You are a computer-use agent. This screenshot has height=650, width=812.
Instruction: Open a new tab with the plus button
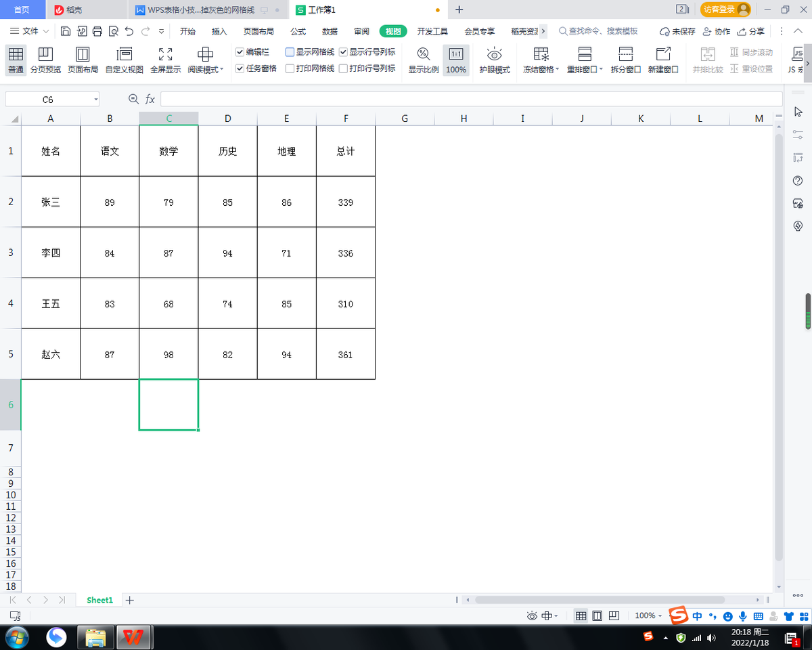(459, 9)
